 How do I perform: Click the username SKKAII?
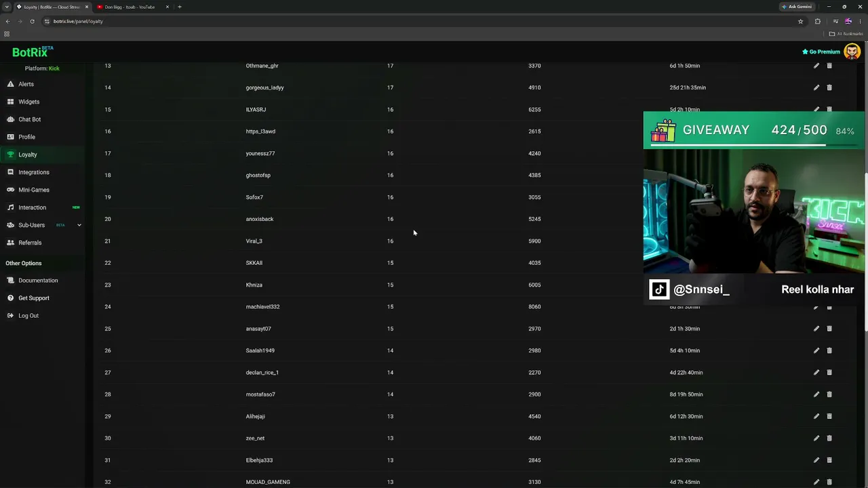(254, 263)
